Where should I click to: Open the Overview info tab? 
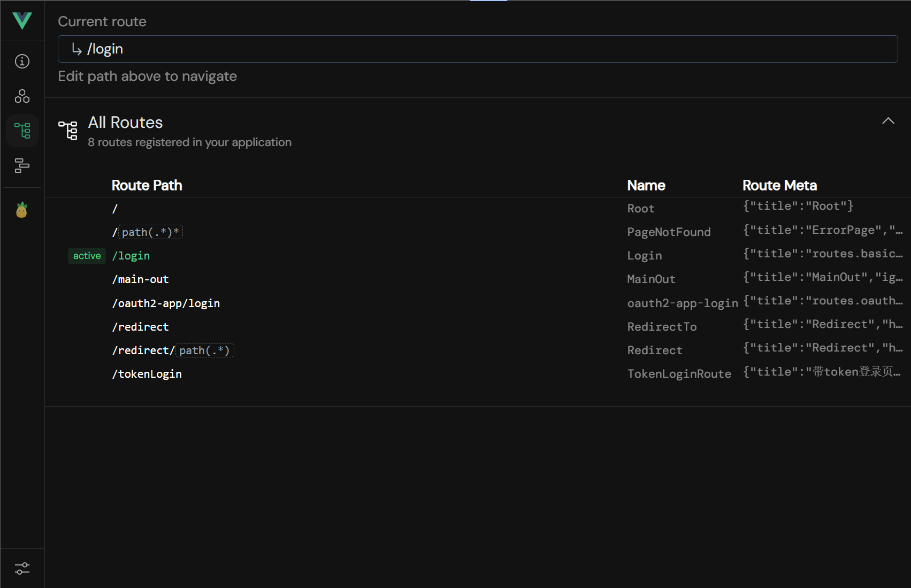pyautogui.click(x=22, y=62)
